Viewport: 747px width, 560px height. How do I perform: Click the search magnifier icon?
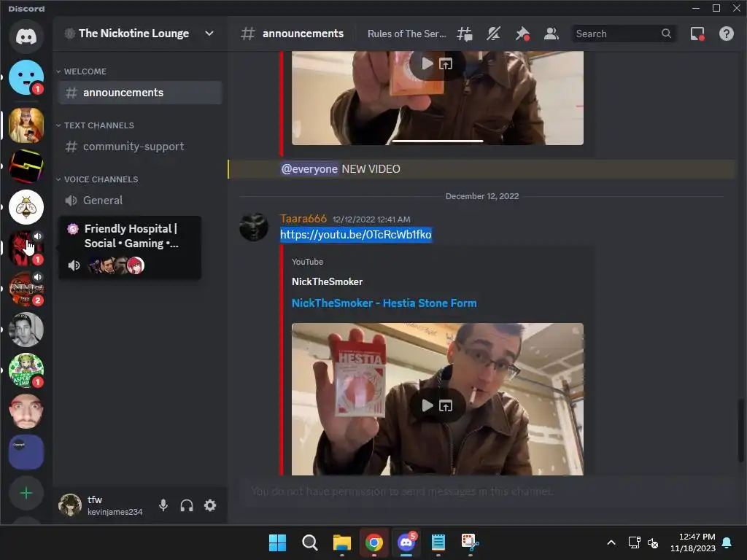coord(666,34)
